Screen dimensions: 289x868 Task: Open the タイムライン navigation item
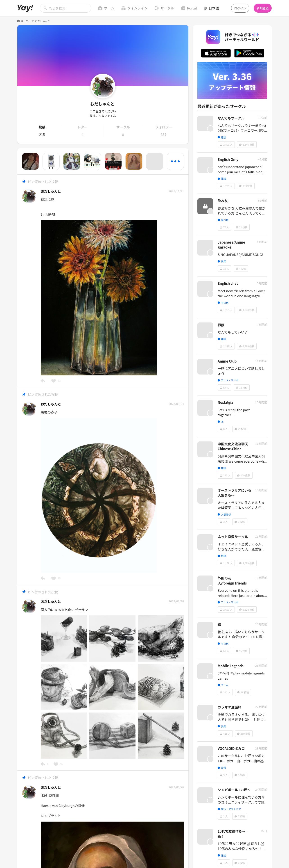[134, 8]
